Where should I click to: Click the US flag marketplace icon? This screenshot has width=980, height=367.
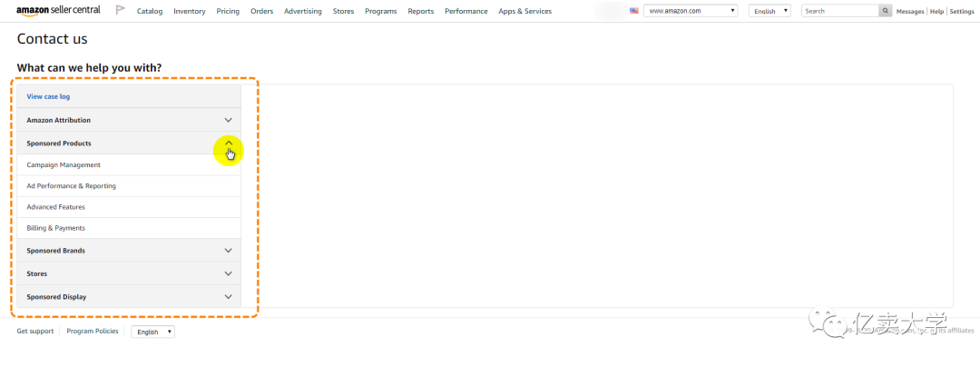[x=633, y=11]
